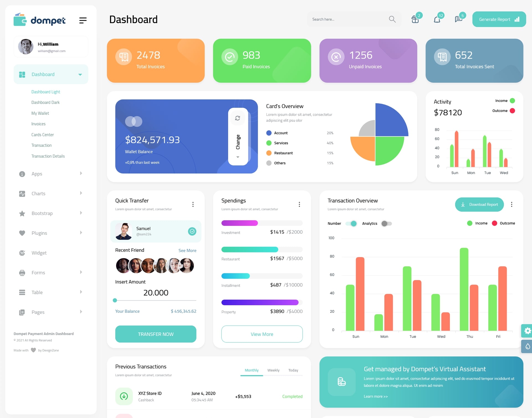
Task: Click the Paid Invoices checkmark icon
Action: 229,57
